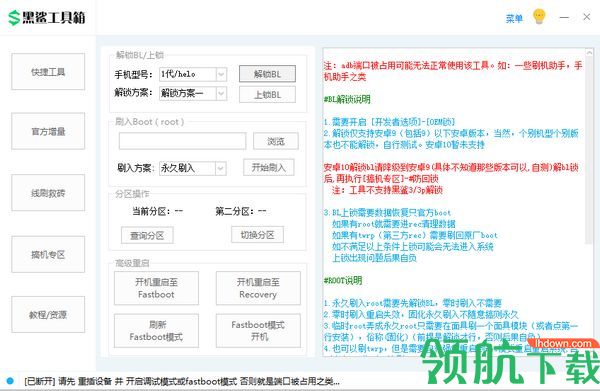Viewport: 600px width, 391px height.
Task: Click the #BL解锁说明 heading
Action: [x=347, y=99]
